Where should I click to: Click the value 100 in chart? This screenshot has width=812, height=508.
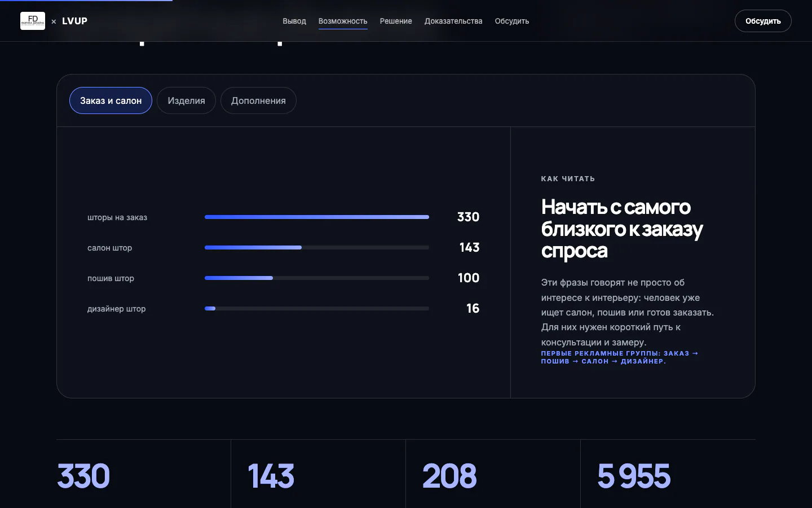[x=469, y=278]
